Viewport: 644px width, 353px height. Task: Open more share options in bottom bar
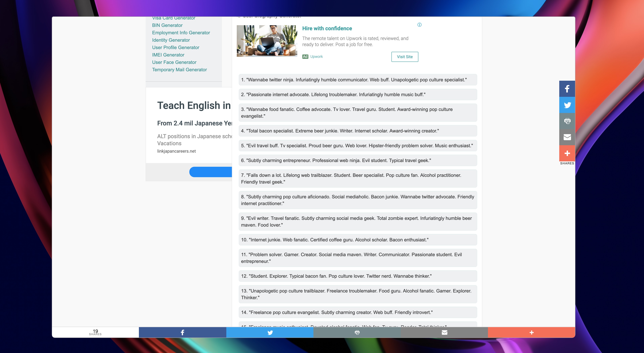[x=532, y=332]
